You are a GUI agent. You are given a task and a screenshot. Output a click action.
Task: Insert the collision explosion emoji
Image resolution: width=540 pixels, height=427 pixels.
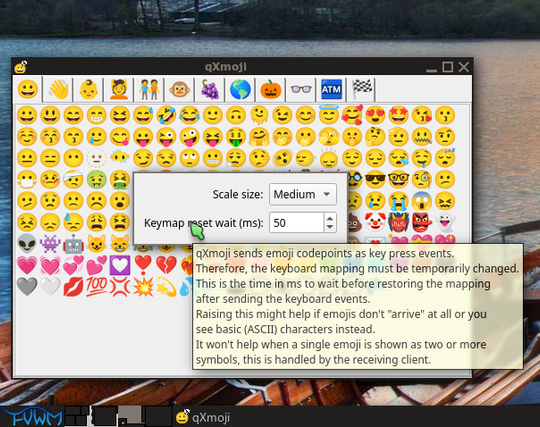tap(143, 287)
